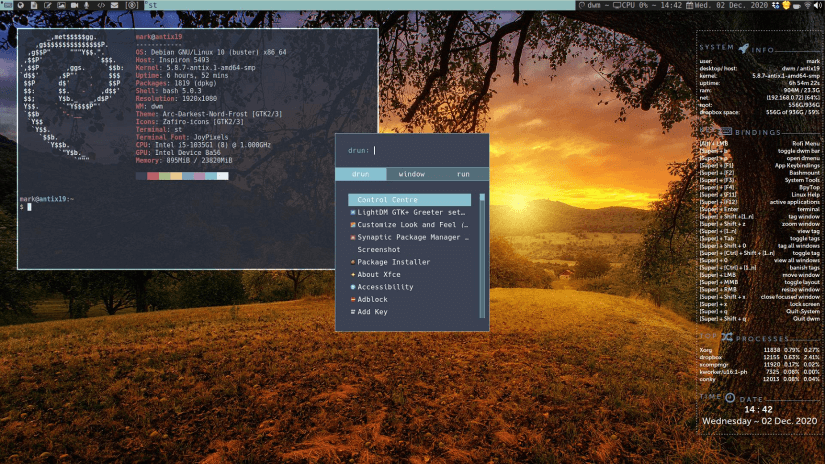Click the calendar icon beside the date

[689, 5]
